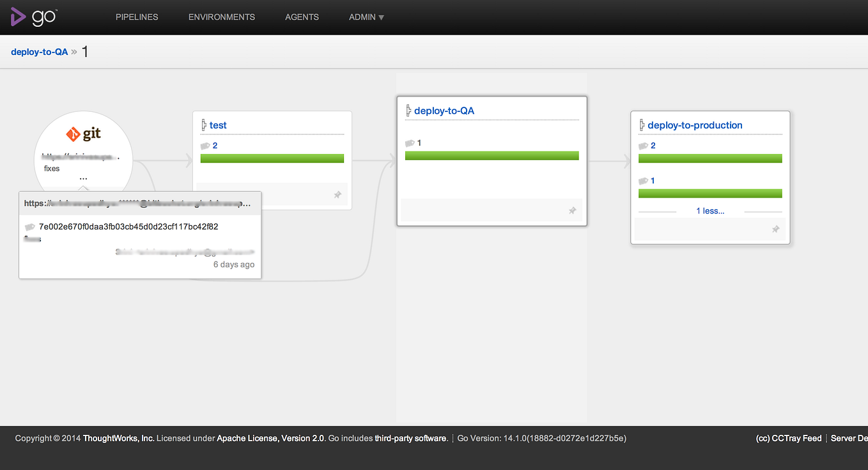Click pin icon in test pipeline card

point(337,195)
